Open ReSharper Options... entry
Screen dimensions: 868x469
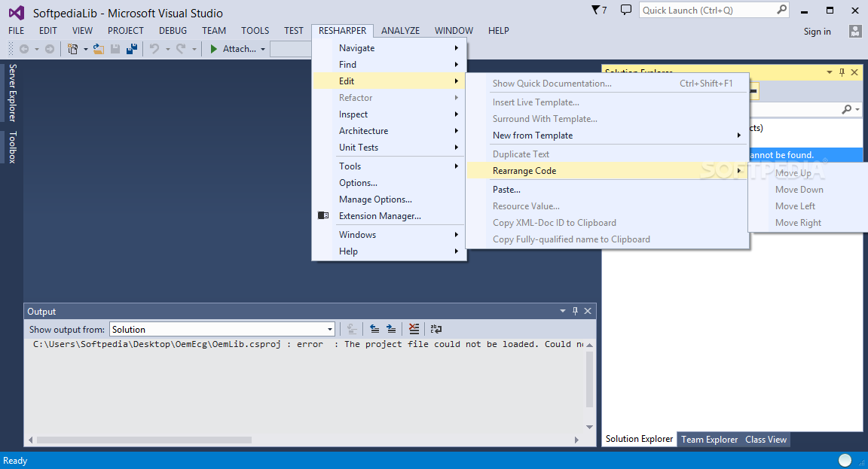point(389,183)
